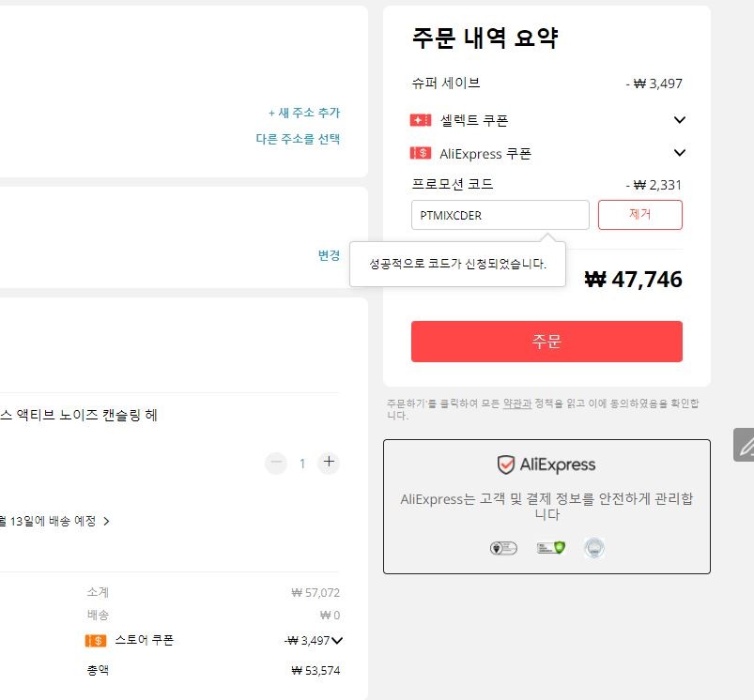
Task: Open the delivery date details arrow
Action: (x=106, y=522)
